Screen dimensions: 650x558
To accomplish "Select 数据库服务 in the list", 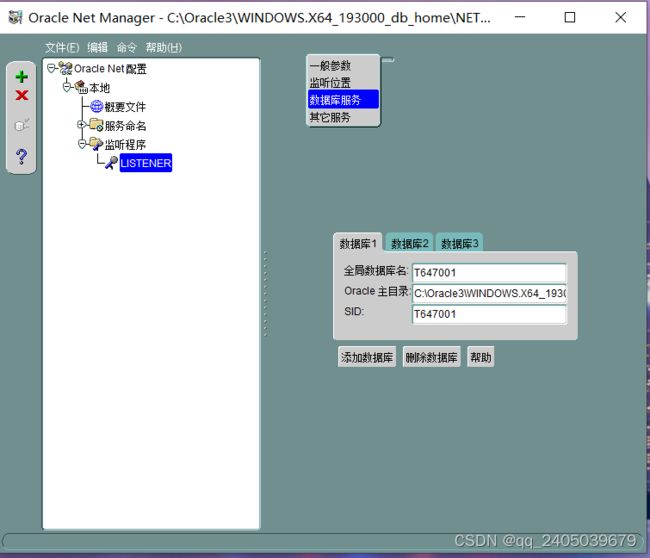I will click(x=343, y=99).
